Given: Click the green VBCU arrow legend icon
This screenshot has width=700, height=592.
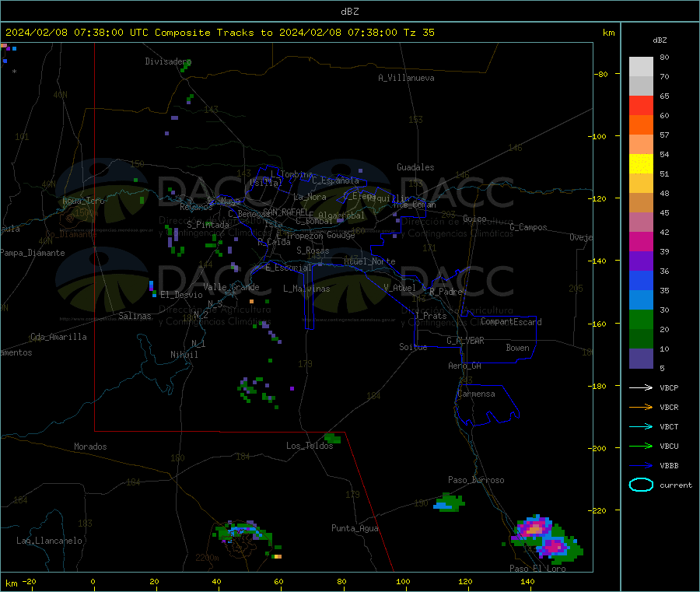Looking at the screenshot, I should 641,446.
